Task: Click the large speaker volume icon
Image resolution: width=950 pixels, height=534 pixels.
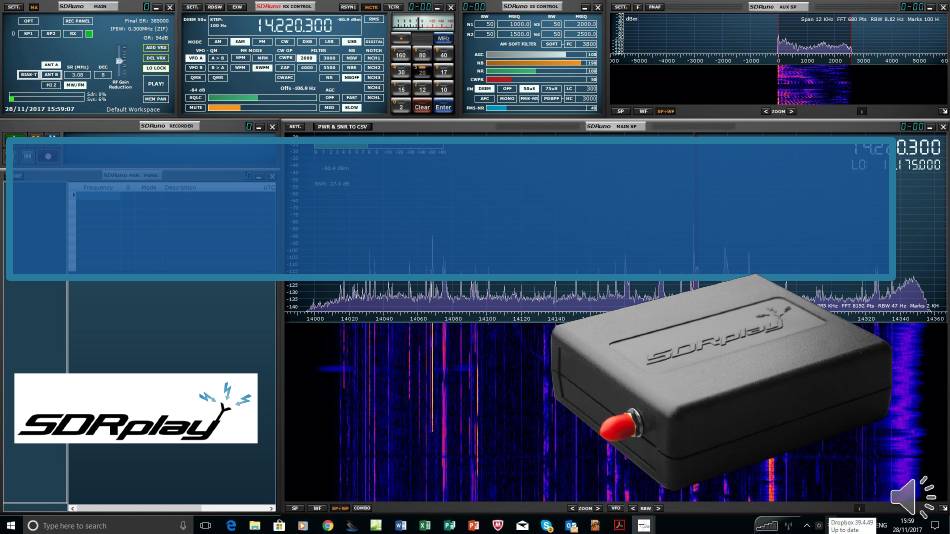Action: pos(914,498)
